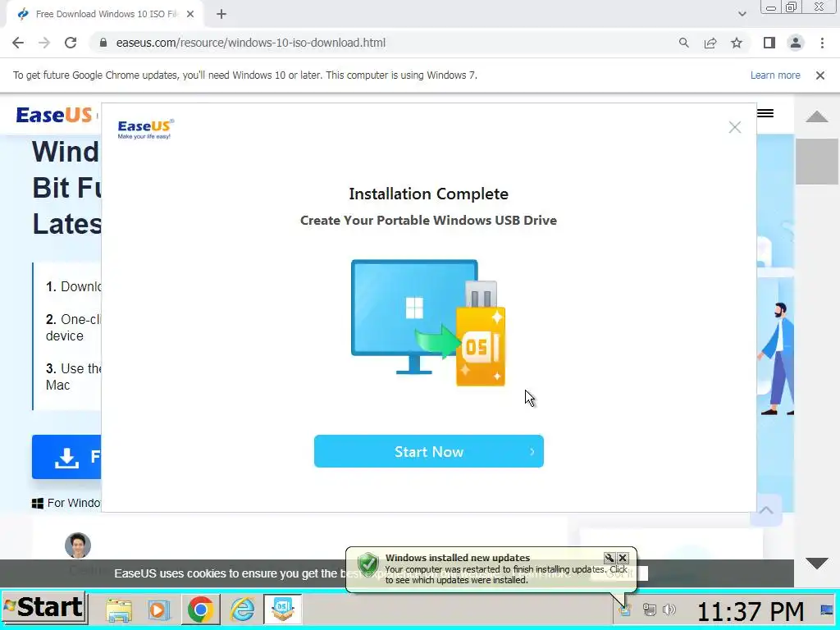Image resolution: width=840 pixels, height=630 pixels.
Task: Open notification balloon wrench options icon
Action: (x=609, y=558)
